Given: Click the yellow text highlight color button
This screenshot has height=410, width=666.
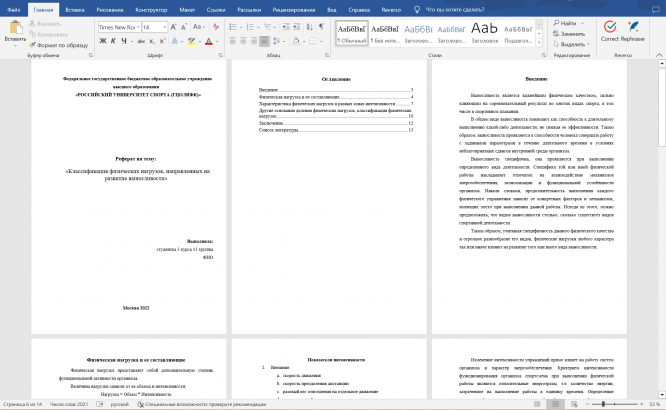Looking at the screenshot, I should 192,41.
